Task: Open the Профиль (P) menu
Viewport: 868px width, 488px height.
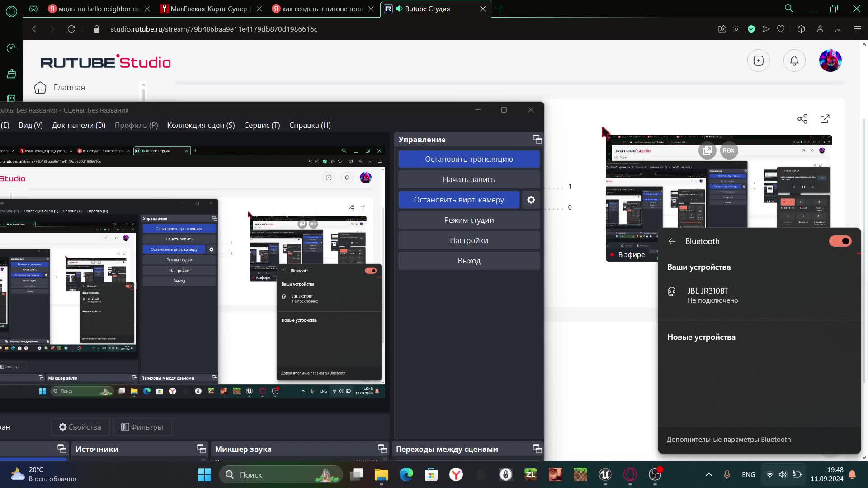Action: coord(136,125)
